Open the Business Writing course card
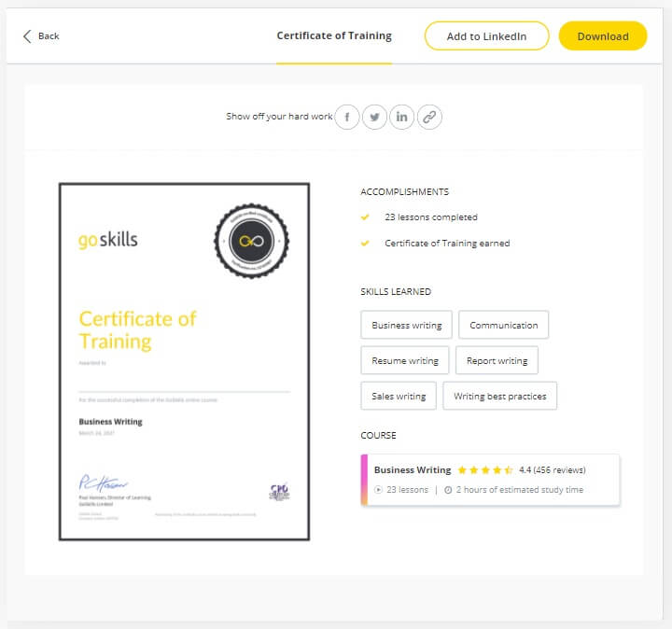The width and height of the screenshot is (672, 629). point(490,480)
